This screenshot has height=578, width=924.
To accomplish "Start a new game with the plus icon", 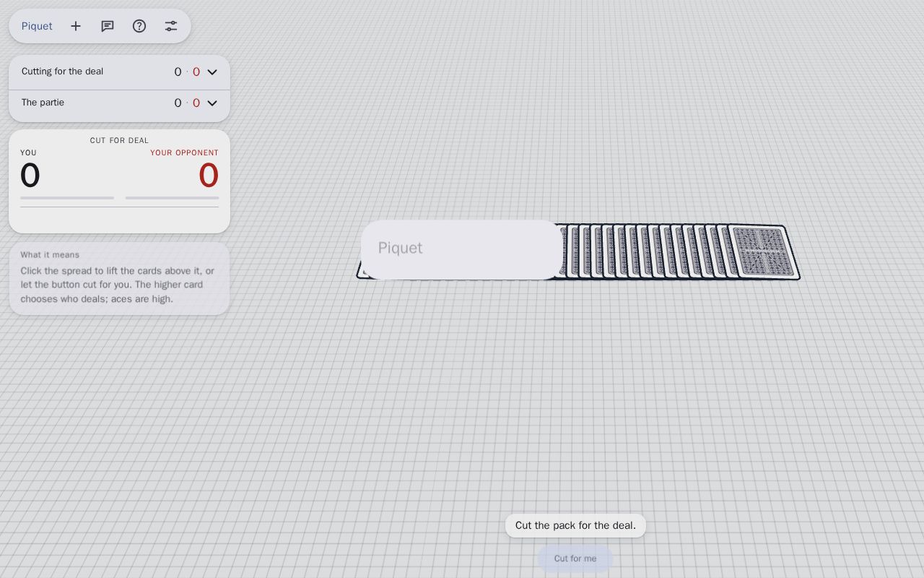I will click(x=76, y=26).
